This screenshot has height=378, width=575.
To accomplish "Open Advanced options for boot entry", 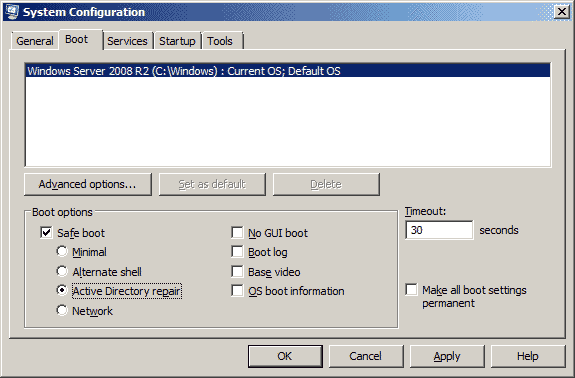I will [x=88, y=184].
